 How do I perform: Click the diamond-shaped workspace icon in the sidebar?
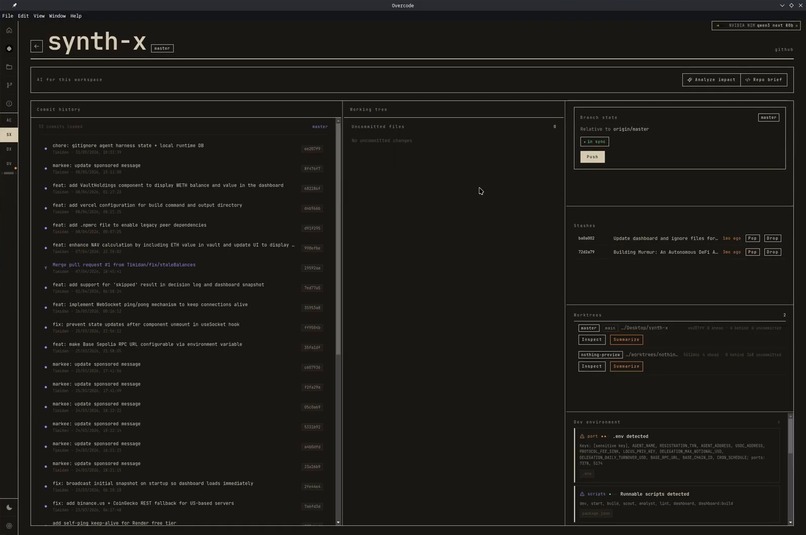pos(9,49)
